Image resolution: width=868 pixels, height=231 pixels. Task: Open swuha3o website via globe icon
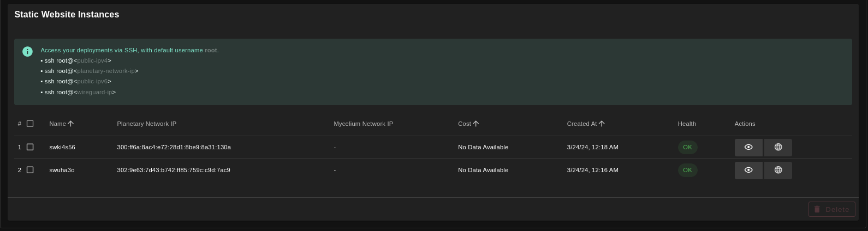778,170
